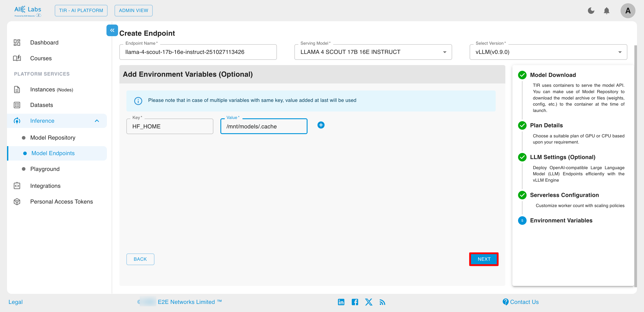Click Plan Details green check step icon

point(522,126)
